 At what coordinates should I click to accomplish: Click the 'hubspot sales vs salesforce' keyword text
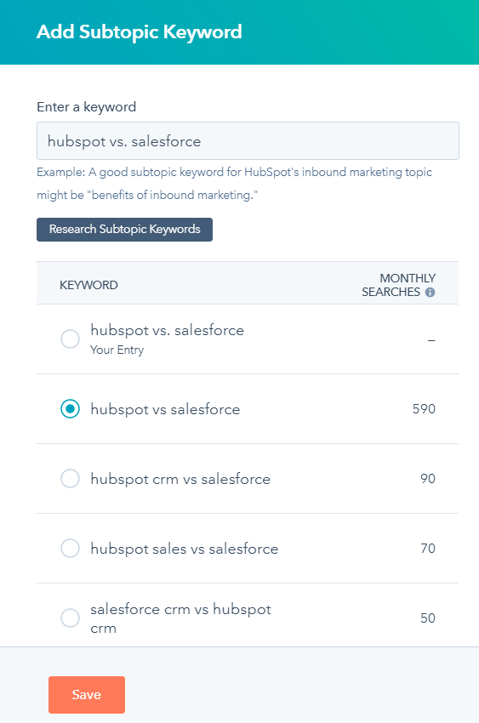(184, 549)
